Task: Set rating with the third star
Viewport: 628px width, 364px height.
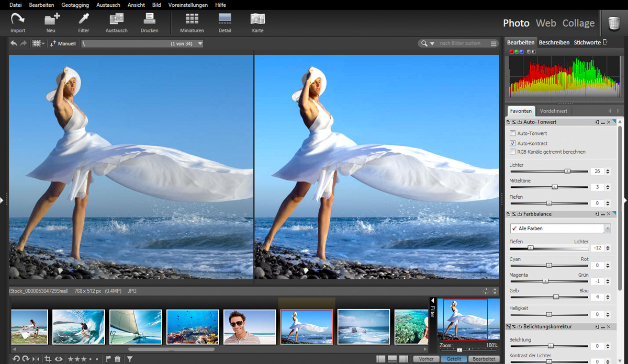Action: click(84, 359)
